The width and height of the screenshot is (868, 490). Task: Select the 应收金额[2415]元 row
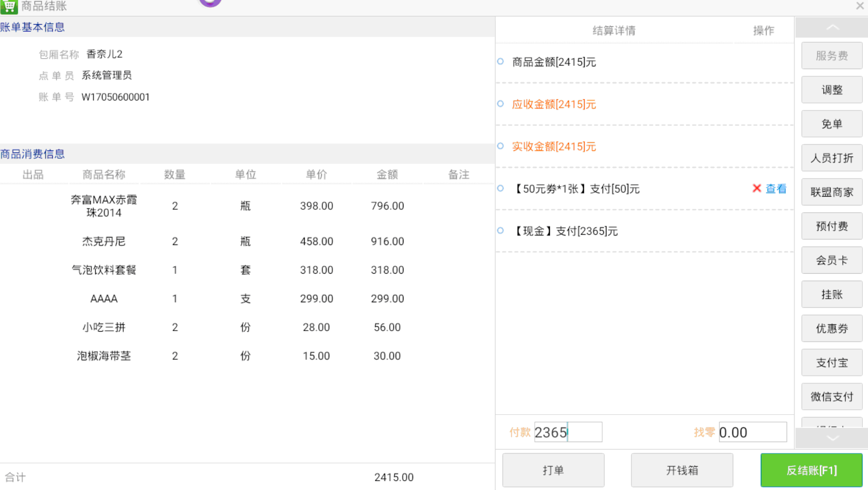pyautogui.click(x=645, y=104)
